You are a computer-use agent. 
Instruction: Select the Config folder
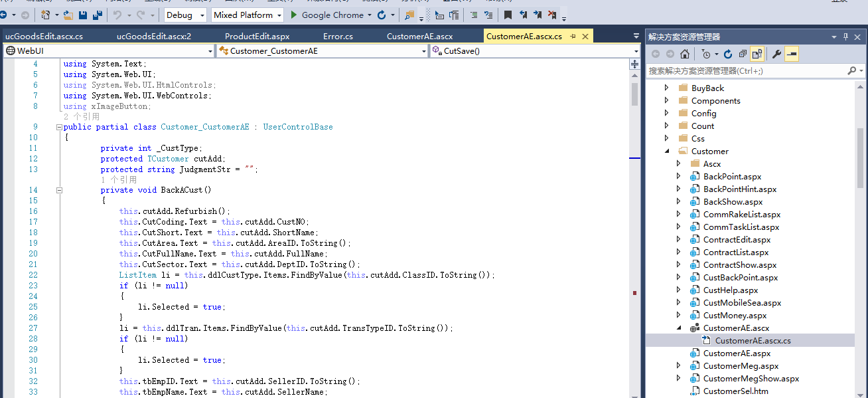(704, 113)
